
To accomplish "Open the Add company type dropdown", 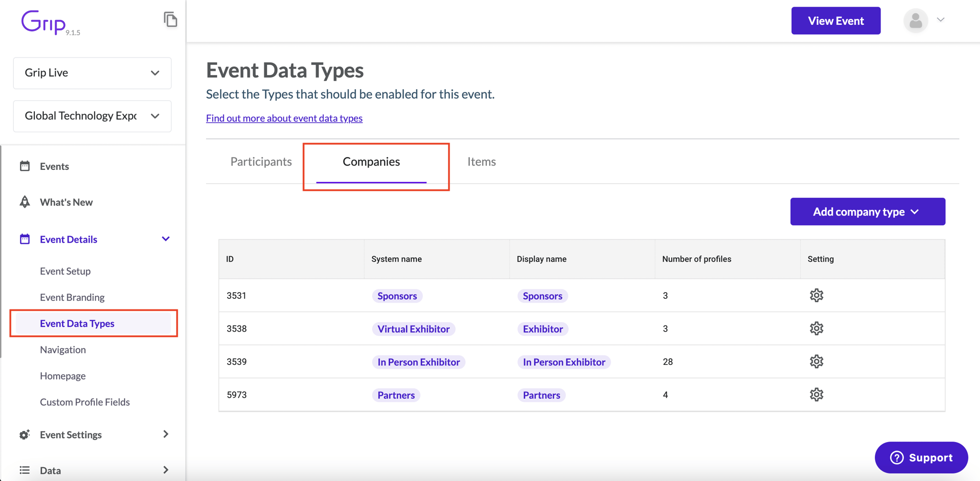I will [867, 211].
